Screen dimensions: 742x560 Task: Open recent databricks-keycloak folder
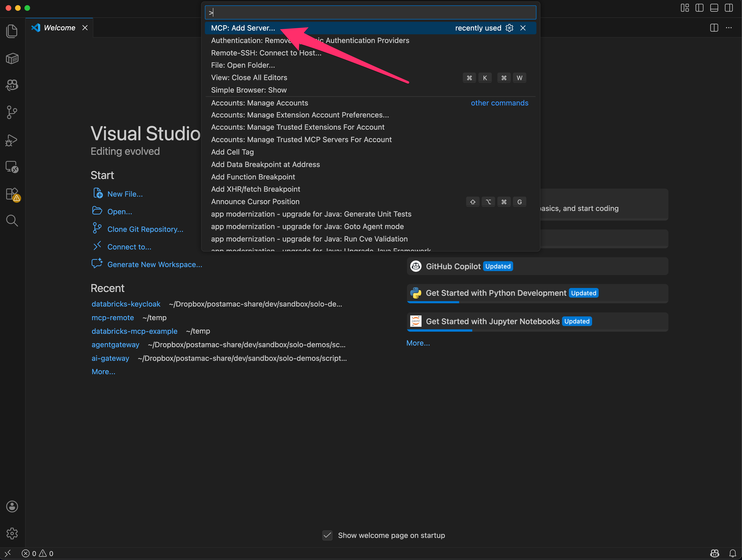click(126, 304)
